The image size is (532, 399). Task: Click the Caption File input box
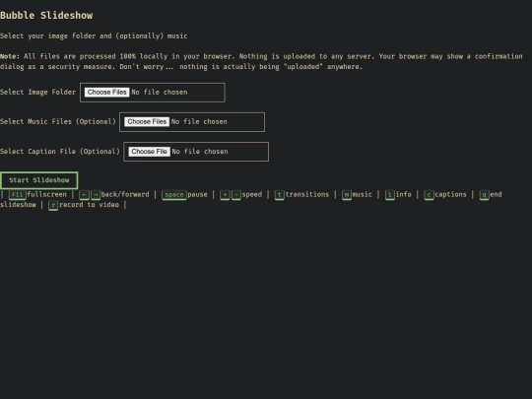point(196,152)
